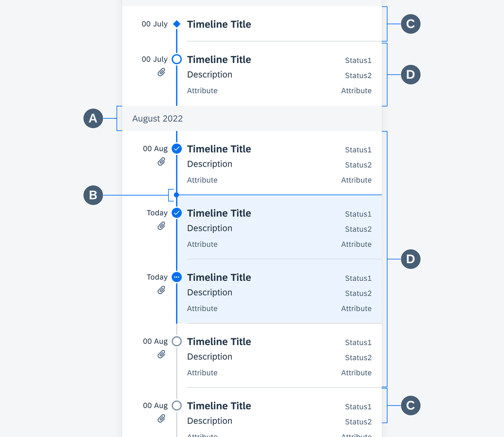Click the checkmark icon for 00 Aug entry
The image size is (504, 437).
point(177,149)
